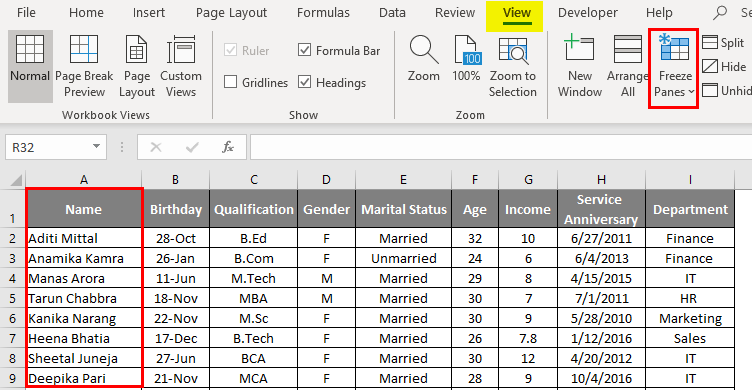Image resolution: width=752 pixels, height=390 pixels.
Task: Select column I header
Action: point(690,180)
